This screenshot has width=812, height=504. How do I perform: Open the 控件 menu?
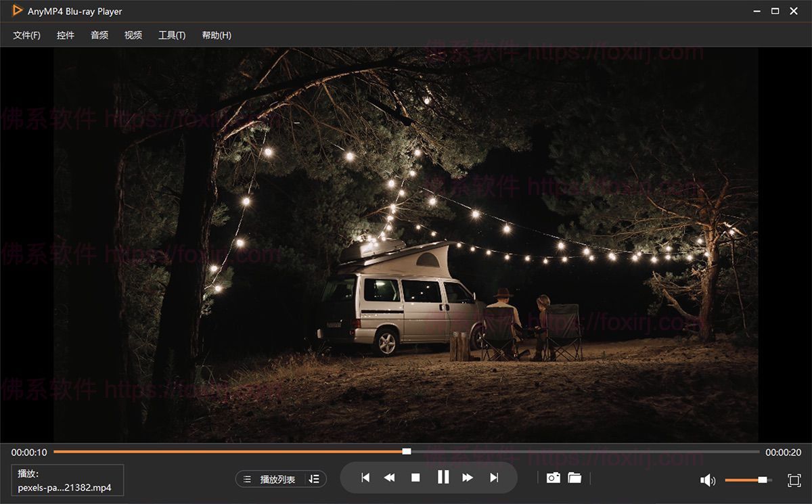point(66,35)
